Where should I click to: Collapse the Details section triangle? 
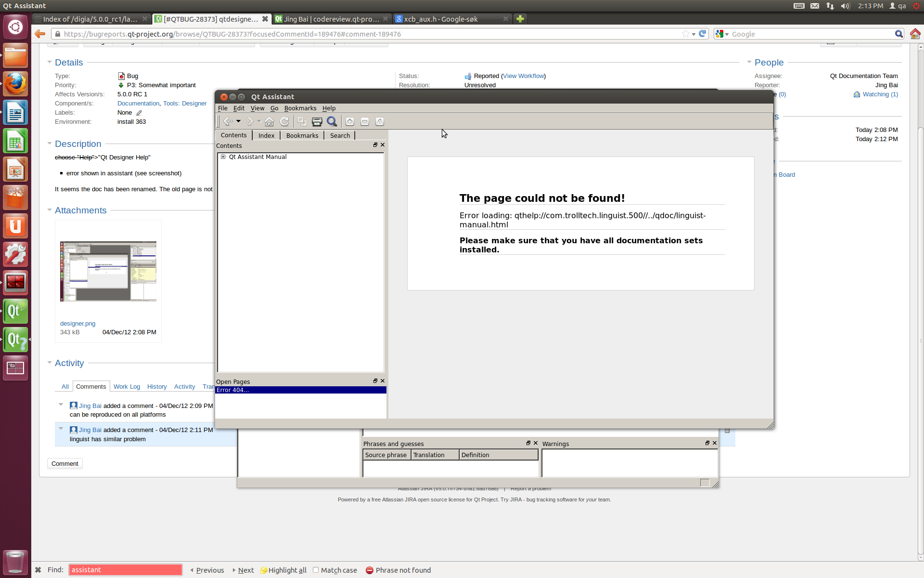tap(50, 62)
